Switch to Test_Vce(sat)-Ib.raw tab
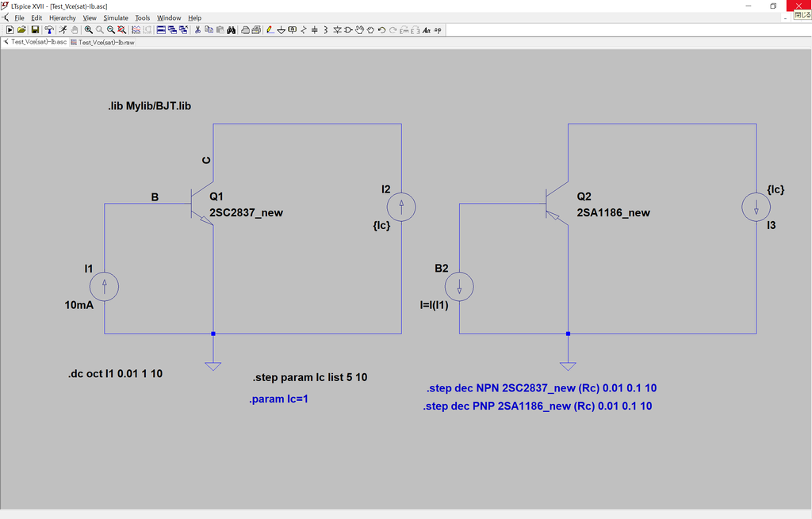 click(102, 43)
